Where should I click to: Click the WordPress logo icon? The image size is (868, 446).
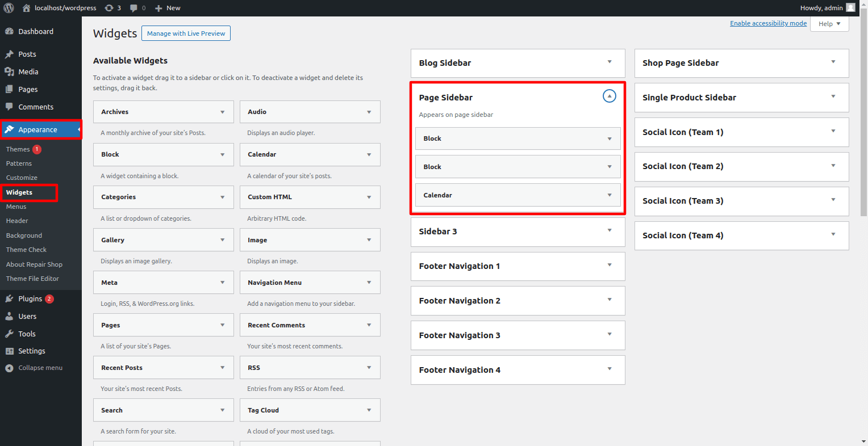pos(9,8)
